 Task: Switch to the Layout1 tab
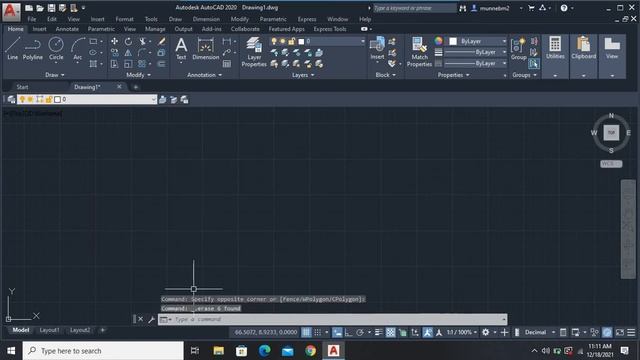[49, 330]
